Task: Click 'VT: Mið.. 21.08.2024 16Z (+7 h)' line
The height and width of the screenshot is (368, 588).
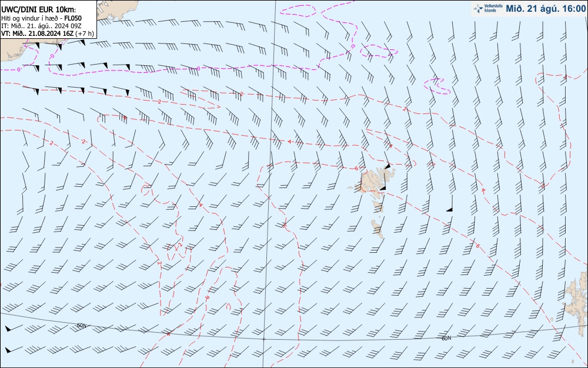Action: [47, 34]
